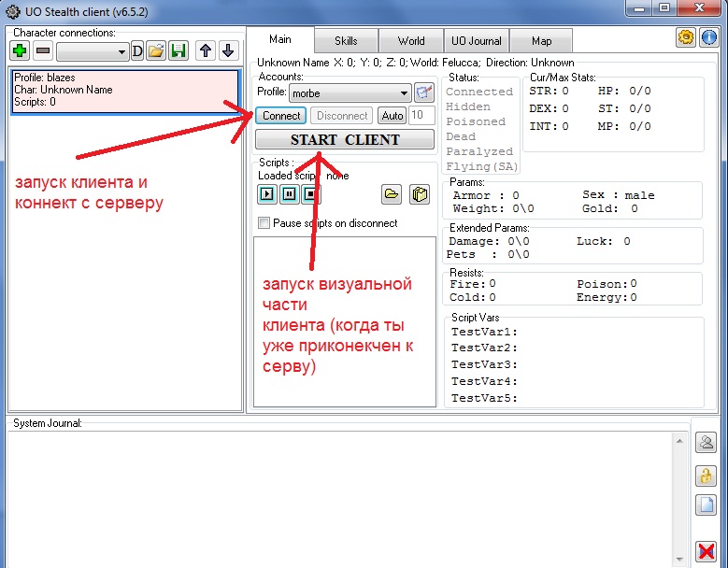Open the character connections dropdown list
Image resolution: width=728 pixels, height=568 pixels.
(x=93, y=51)
